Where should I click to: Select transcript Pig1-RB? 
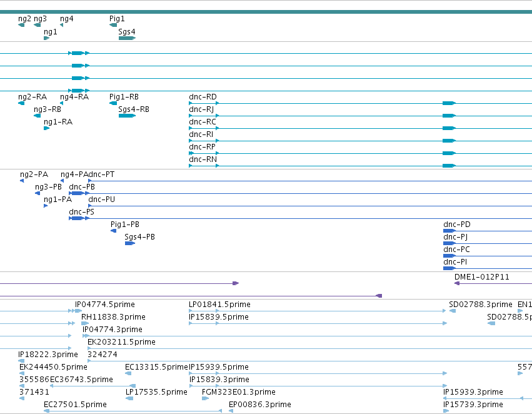point(124,97)
